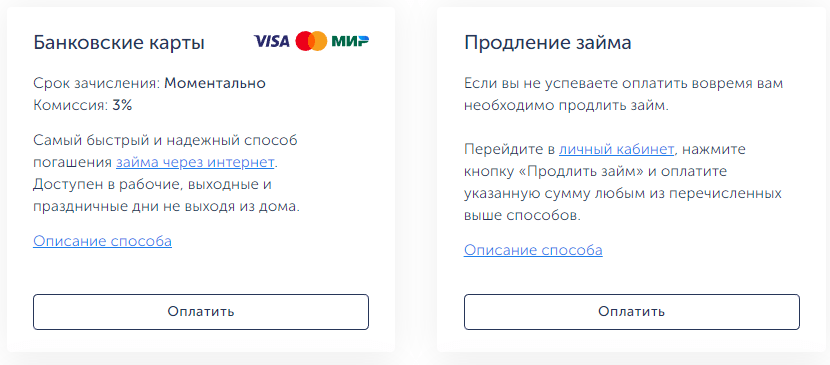Click the «выше способов.» text line
Viewport: 830px width, 365px height.
click(x=522, y=216)
